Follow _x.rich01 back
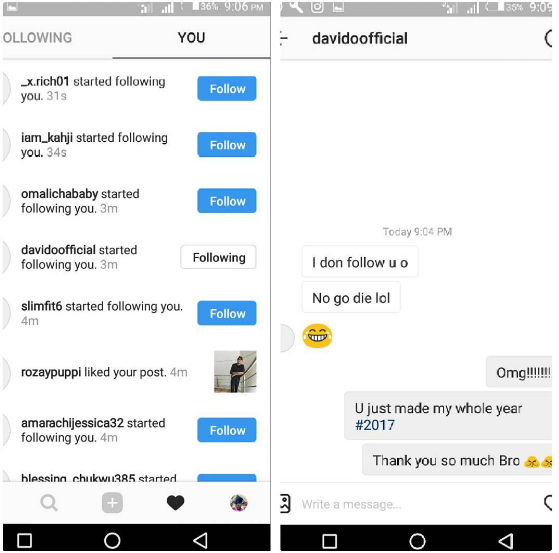Screen dimensions: 559x553 227,88
